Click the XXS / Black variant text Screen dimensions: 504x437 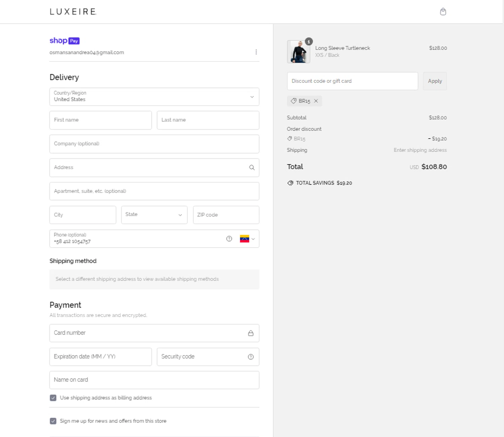point(327,55)
